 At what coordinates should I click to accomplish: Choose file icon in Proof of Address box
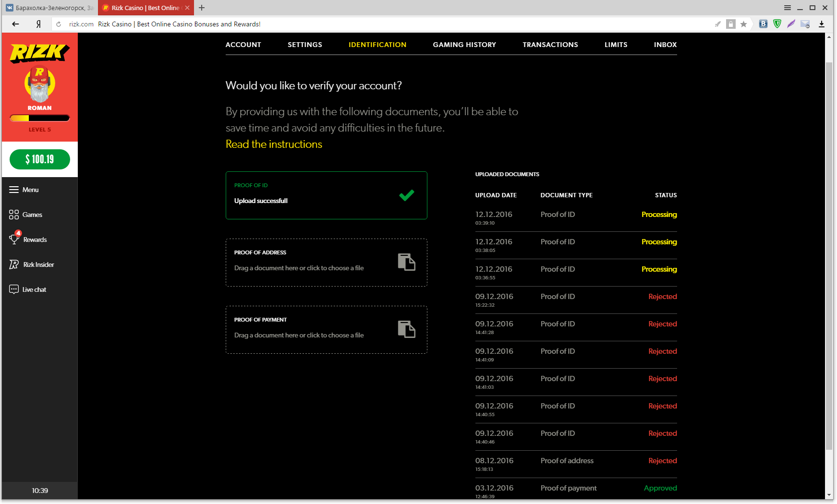pyautogui.click(x=407, y=262)
